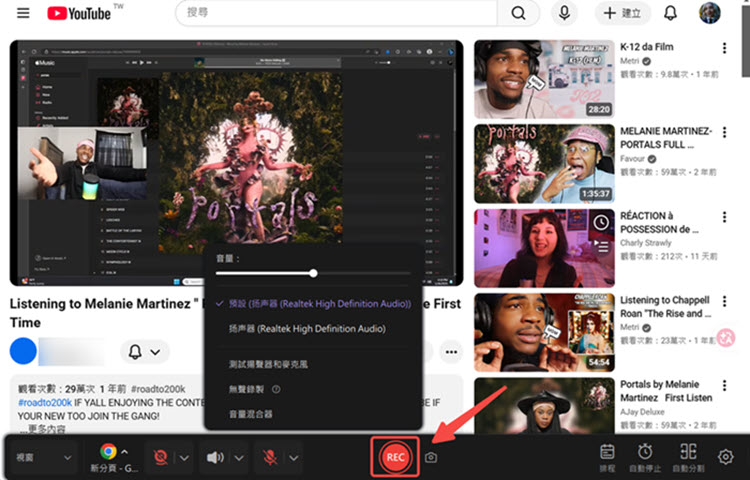Go to YouTube home via logo

tap(79, 13)
